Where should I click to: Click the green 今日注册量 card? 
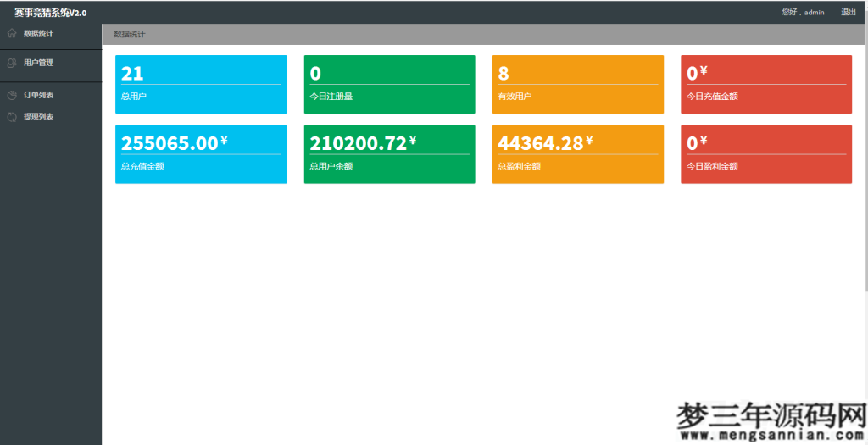[x=389, y=84]
